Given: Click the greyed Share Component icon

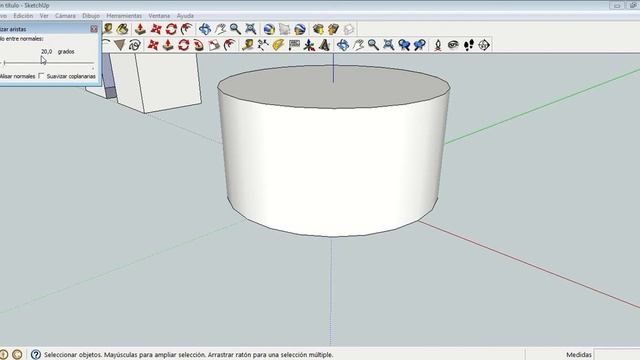Looking at the screenshot, I should [x=349, y=29].
